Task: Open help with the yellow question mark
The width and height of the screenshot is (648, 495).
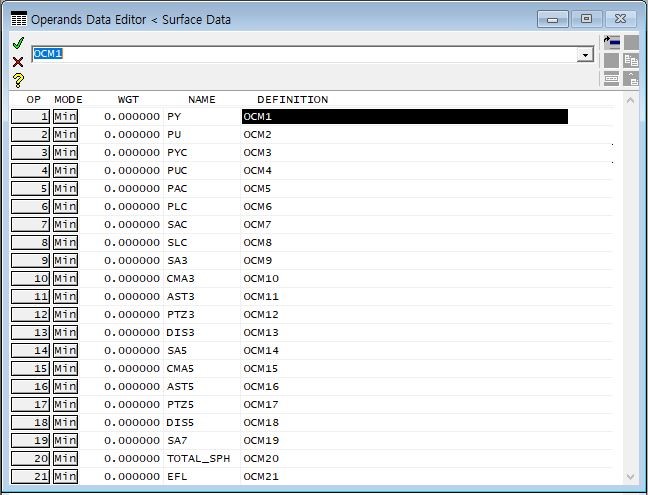Action: (18, 81)
